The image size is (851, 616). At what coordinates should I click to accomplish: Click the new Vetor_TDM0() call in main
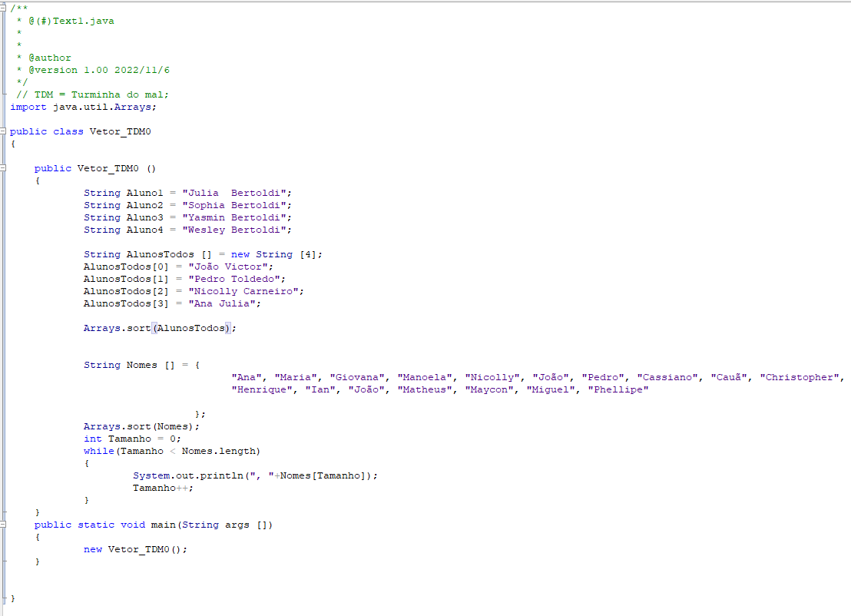point(135,549)
